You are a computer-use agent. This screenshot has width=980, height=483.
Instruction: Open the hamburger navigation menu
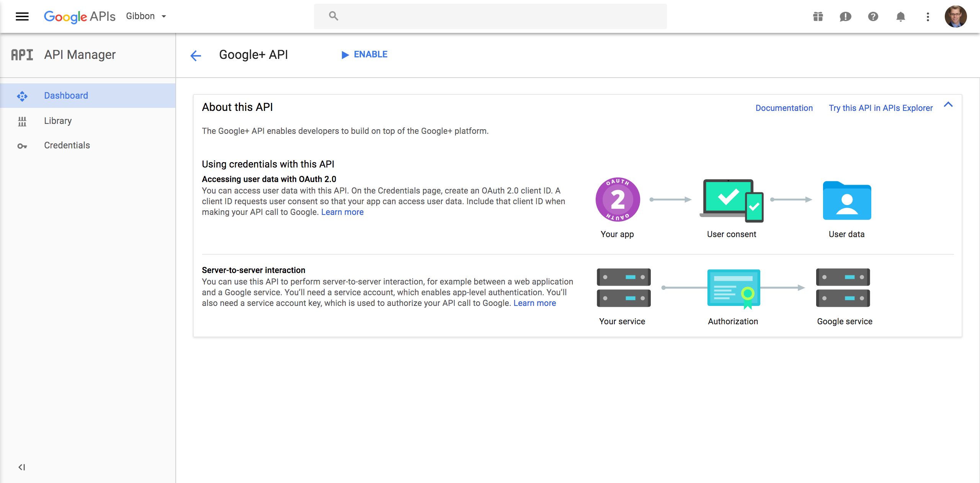point(22,16)
